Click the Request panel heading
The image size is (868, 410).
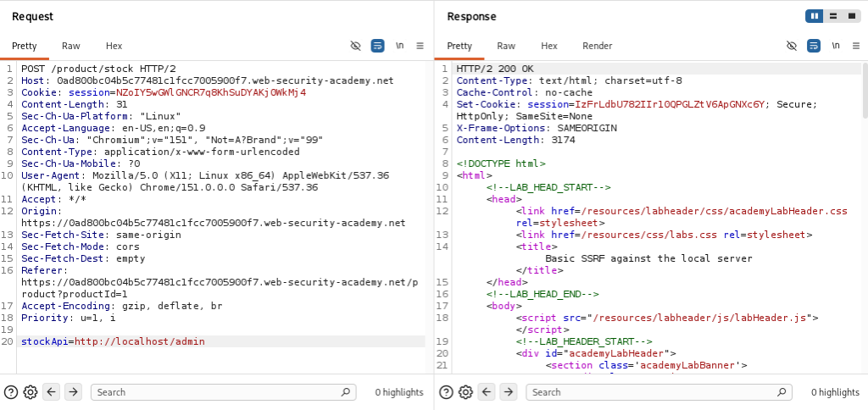point(33,17)
